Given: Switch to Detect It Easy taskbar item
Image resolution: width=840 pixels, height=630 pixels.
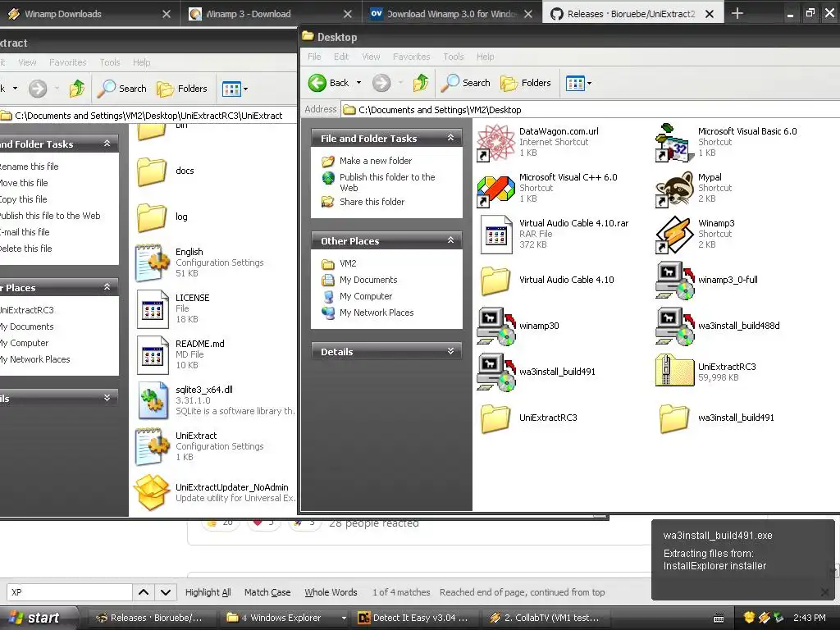Looking at the screenshot, I should 413,619.
